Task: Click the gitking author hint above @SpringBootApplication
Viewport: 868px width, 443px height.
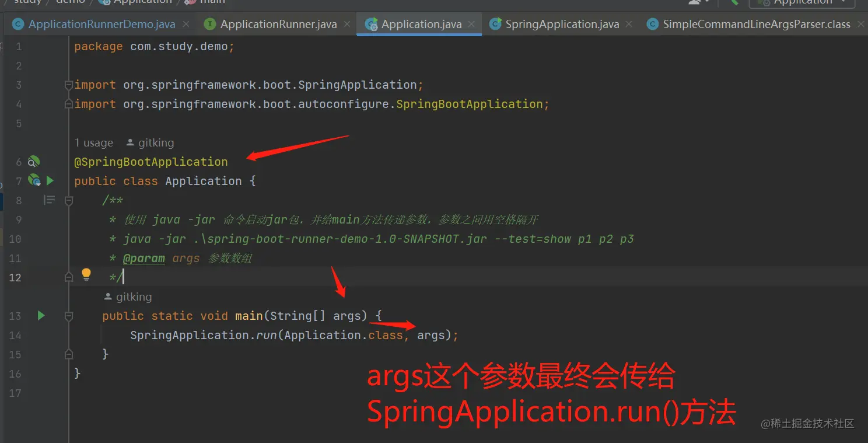Action: tap(150, 143)
